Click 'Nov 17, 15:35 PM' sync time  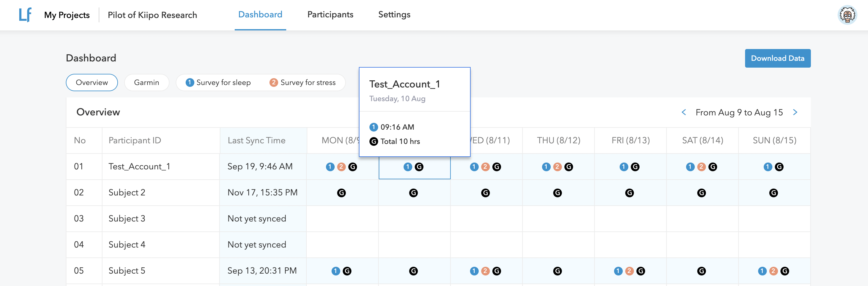coord(263,192)
